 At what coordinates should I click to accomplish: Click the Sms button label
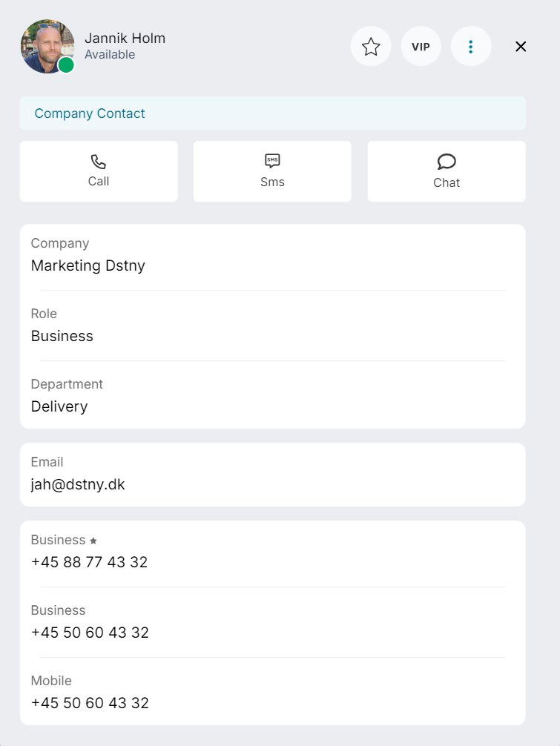click(272, 182)
